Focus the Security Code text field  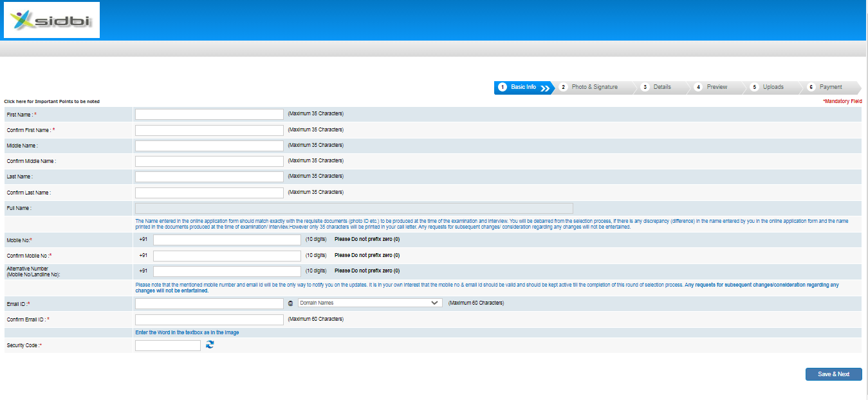tap(168, 346)
